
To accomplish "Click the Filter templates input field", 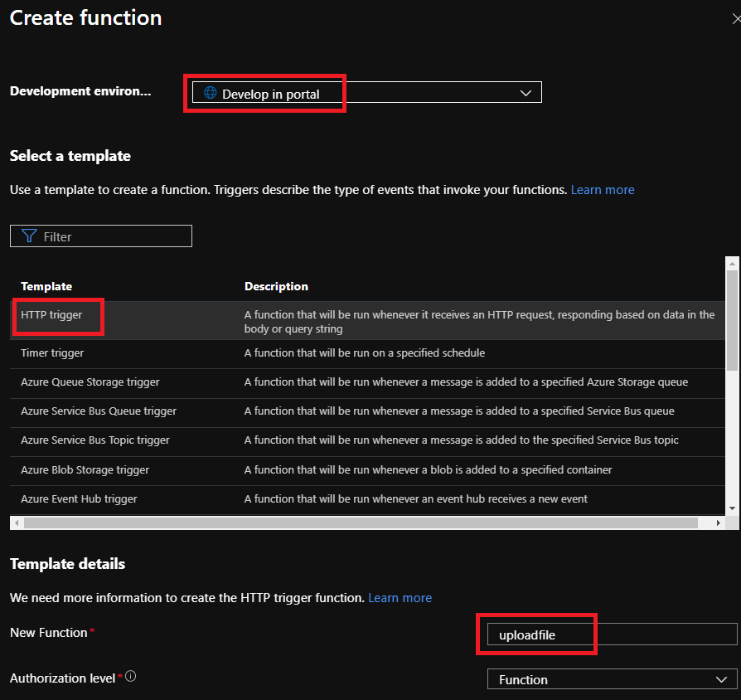I will coord(100,236).
